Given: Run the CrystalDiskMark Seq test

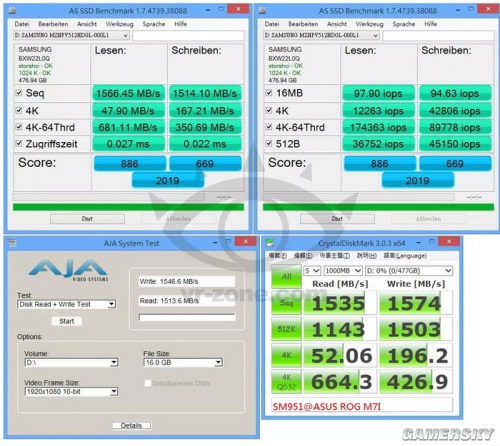Looking at the screenshot, I should point(286,303).
